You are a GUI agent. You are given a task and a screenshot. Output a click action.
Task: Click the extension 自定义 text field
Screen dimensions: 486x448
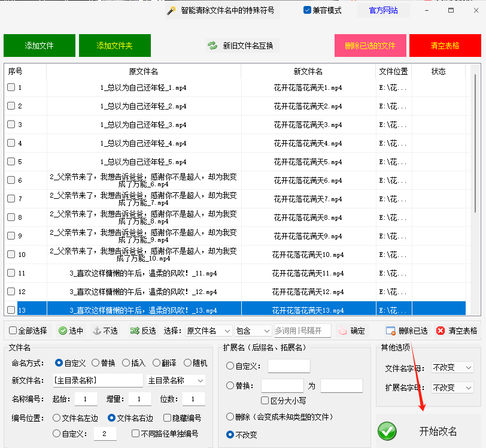(x=289, y=366)
